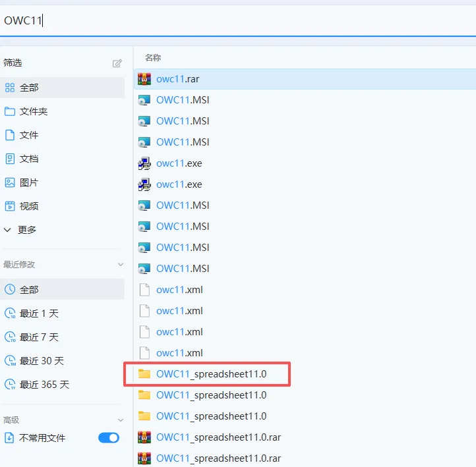Click the 文件 file outline icon
The height and width of the screenshot is (467, 476).
coord(10,135)
